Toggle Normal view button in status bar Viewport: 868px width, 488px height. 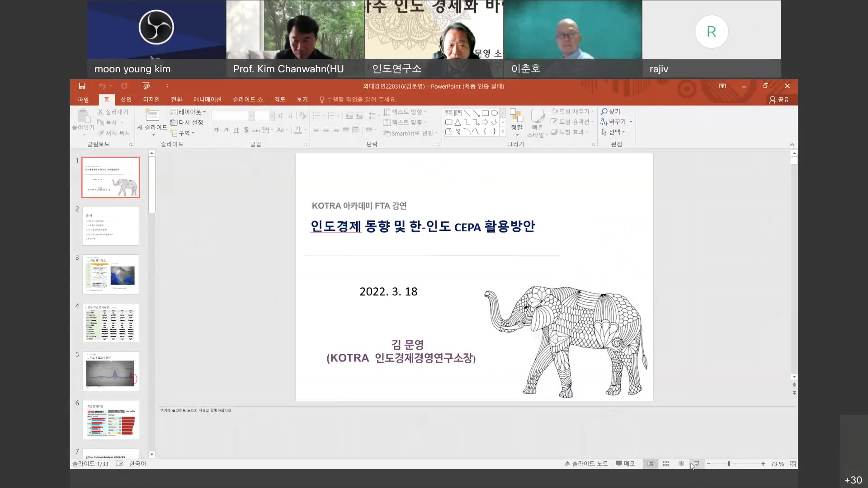[650, 464]
